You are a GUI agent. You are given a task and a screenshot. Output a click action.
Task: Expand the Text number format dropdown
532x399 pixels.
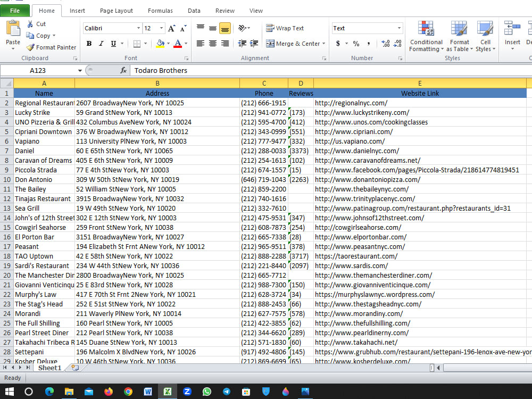[399, 28]
